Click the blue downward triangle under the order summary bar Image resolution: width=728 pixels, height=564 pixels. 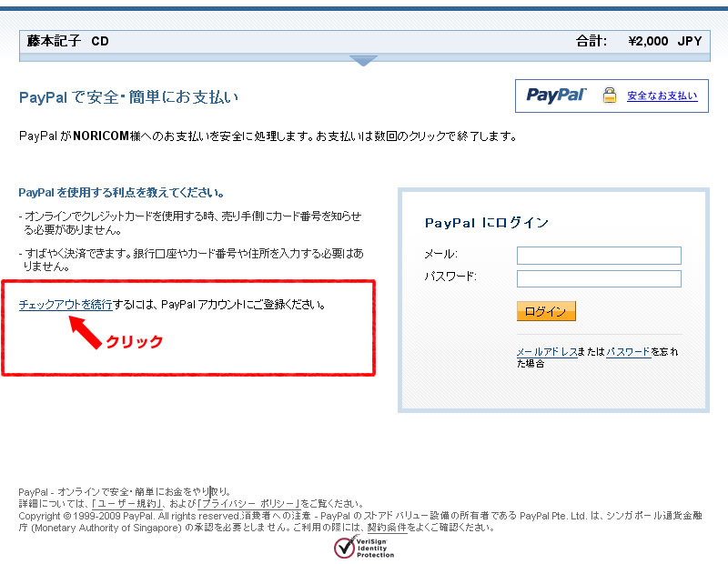click(x=363, y=61)
